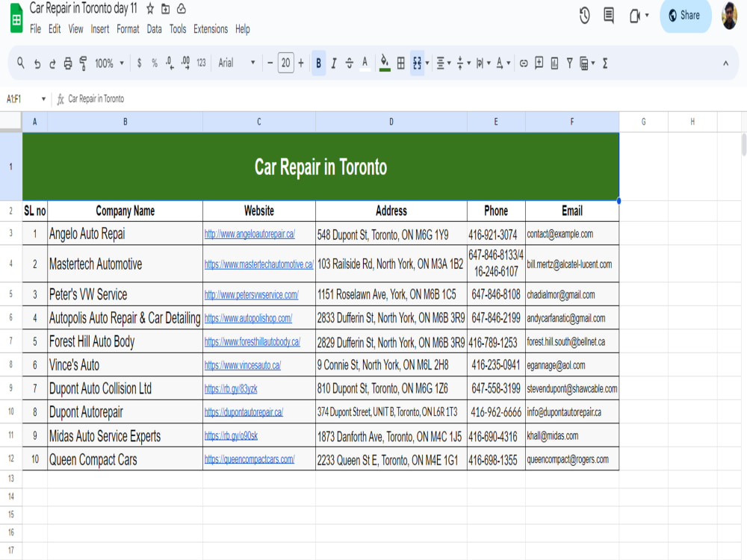This screenshot has height=560, width=747.
Task: Open the zoom 100% dropdown
Action: 109,63
